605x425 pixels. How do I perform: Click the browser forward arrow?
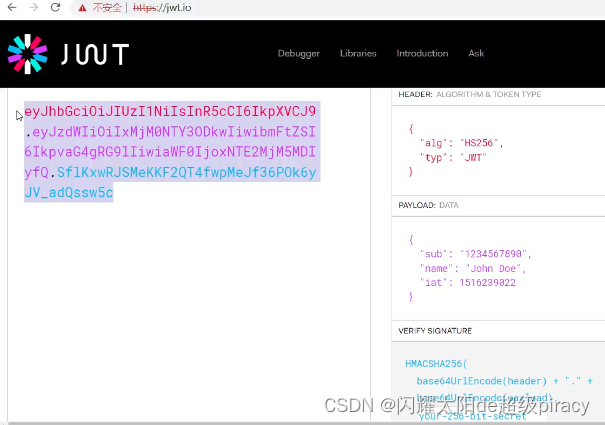(34, 7)
